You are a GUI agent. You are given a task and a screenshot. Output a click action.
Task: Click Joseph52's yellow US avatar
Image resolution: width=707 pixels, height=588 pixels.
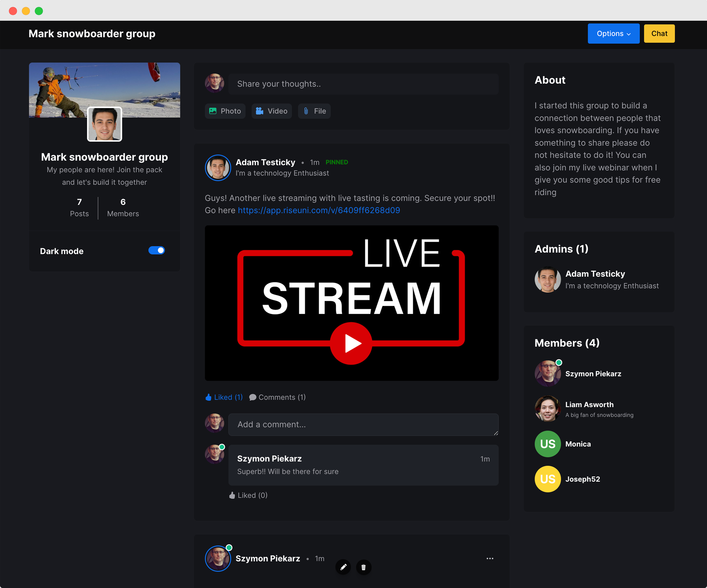[x=547, y=479]
